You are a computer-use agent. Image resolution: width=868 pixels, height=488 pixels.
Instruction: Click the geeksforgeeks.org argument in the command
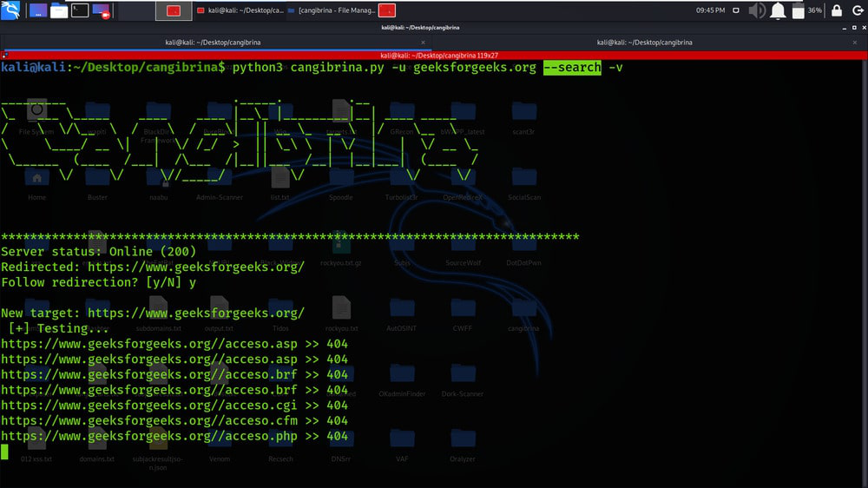click(x=475, y=68)
